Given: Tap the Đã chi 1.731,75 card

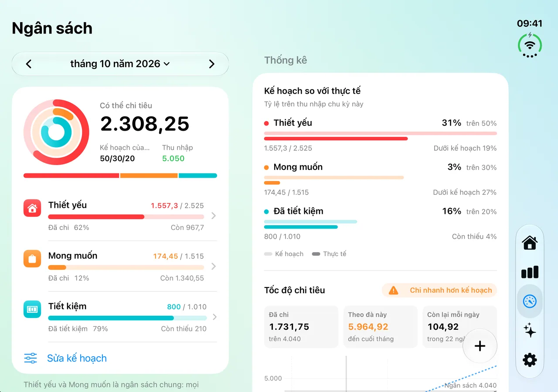Looking at the screenshot, I should (x=301, y=327).
